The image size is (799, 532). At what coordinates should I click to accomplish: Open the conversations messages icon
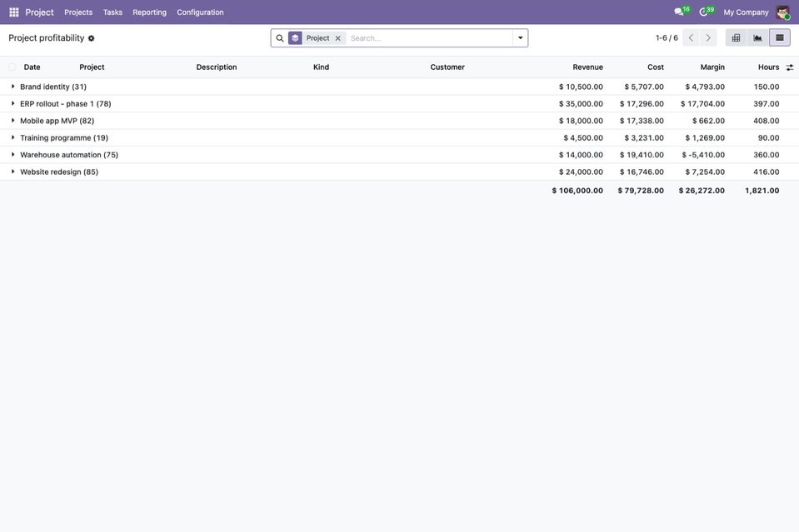(679, 12)
